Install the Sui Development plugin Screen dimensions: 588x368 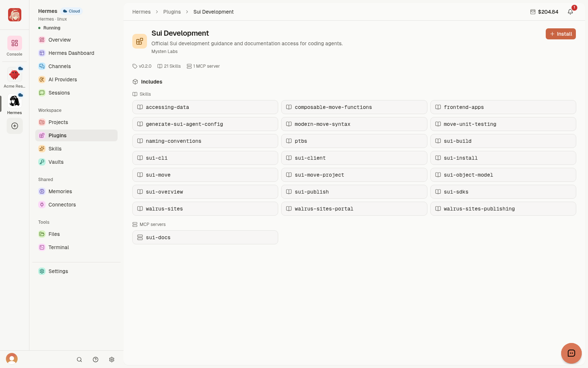point(561,34)
